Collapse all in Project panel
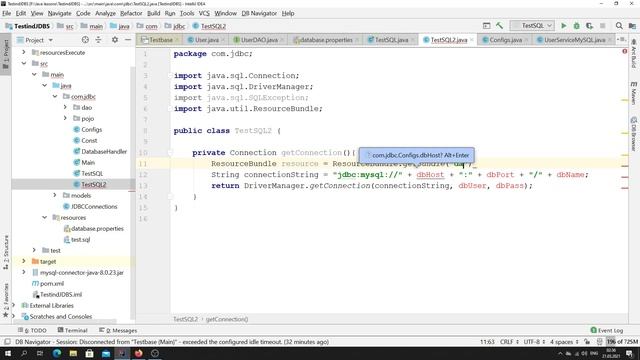The width and height of the screenshot is (640, 360). (98, 40)
